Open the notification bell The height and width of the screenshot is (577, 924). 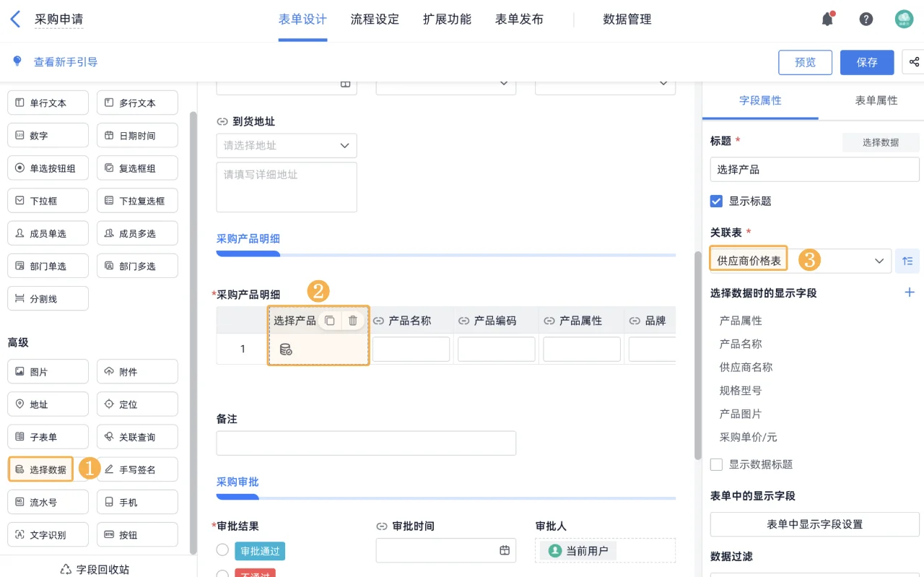(x=827, y=19)
